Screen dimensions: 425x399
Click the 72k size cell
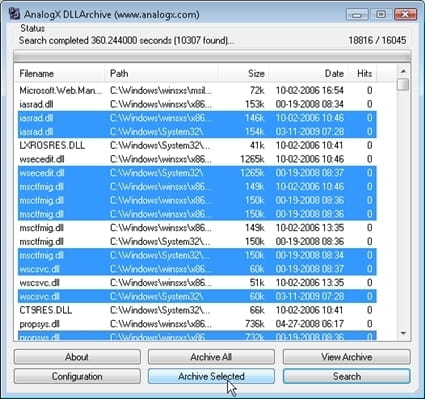pyautogui.click(x=257, y=90)
